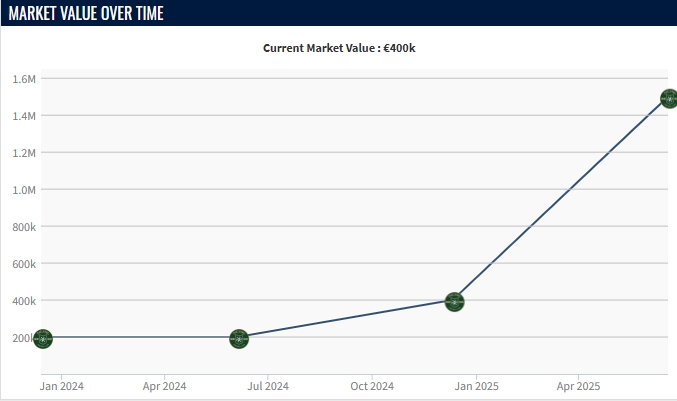The height and width of the screenshot is (401, 677).
Task: Click the Market Value Over Time header
Action: pyautogui.click(x=86, y=13)
